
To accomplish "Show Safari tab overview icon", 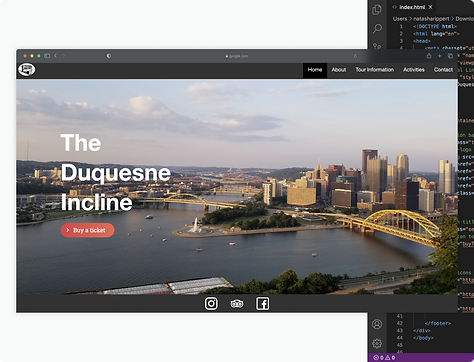I will pos(450,56).
